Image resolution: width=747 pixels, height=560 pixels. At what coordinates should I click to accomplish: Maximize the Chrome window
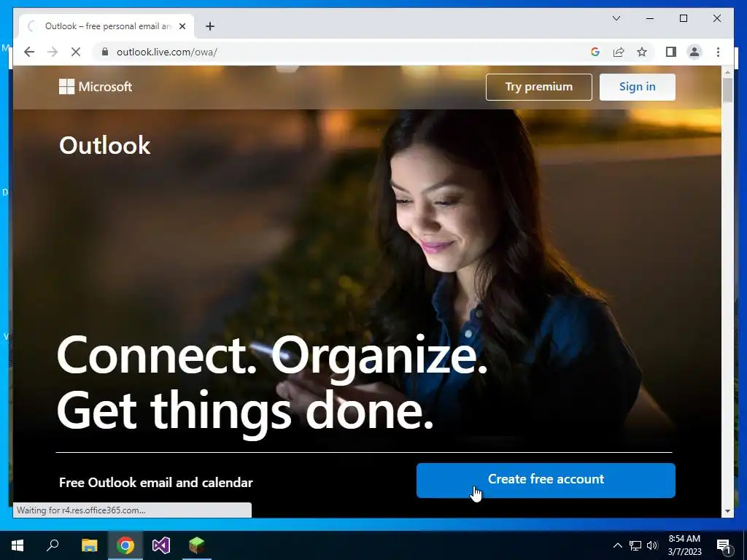pos(683,18)
